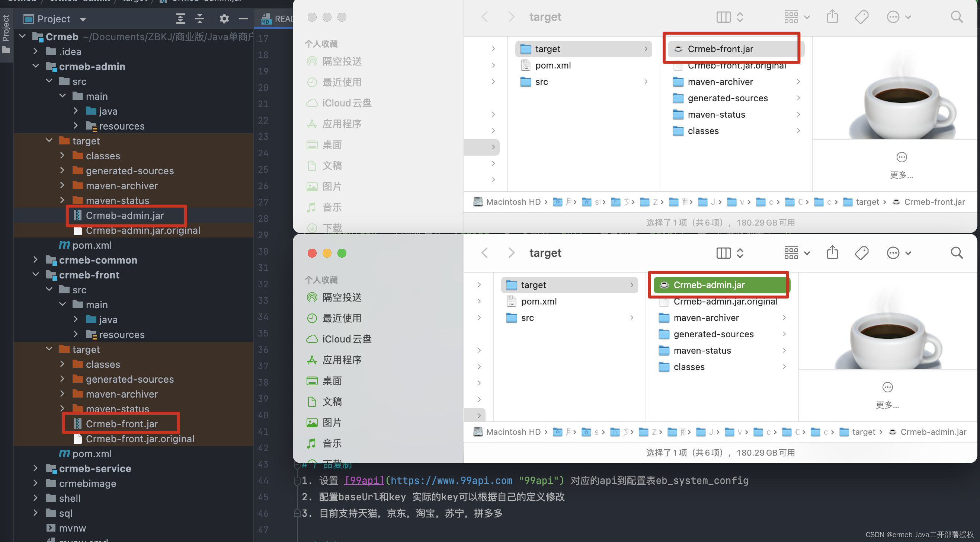The image size is (980, 542).
Task: Expand the crmeb-common module node
Action: (x=36, y=259)
